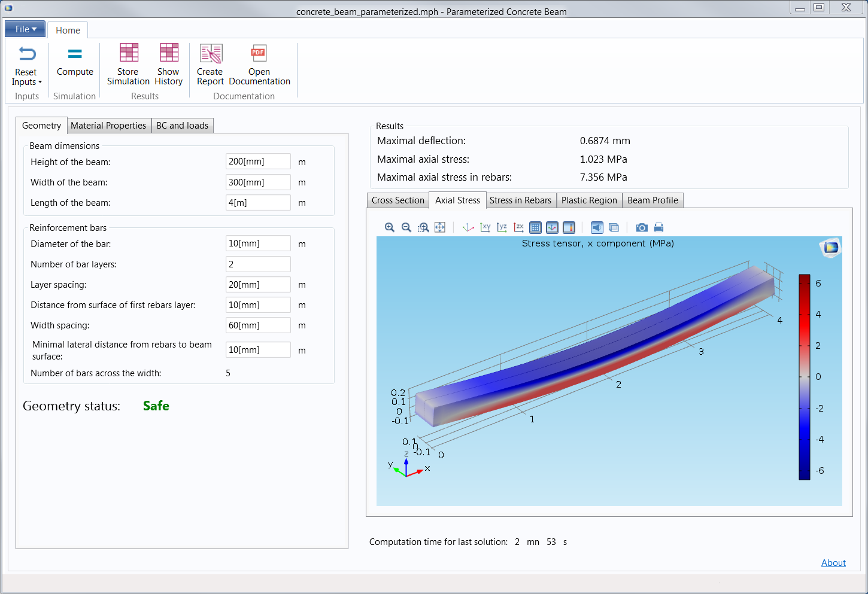Viewport: 868px width, 594px height.
Task: Click Create Report button
Action: pos(210,65)
